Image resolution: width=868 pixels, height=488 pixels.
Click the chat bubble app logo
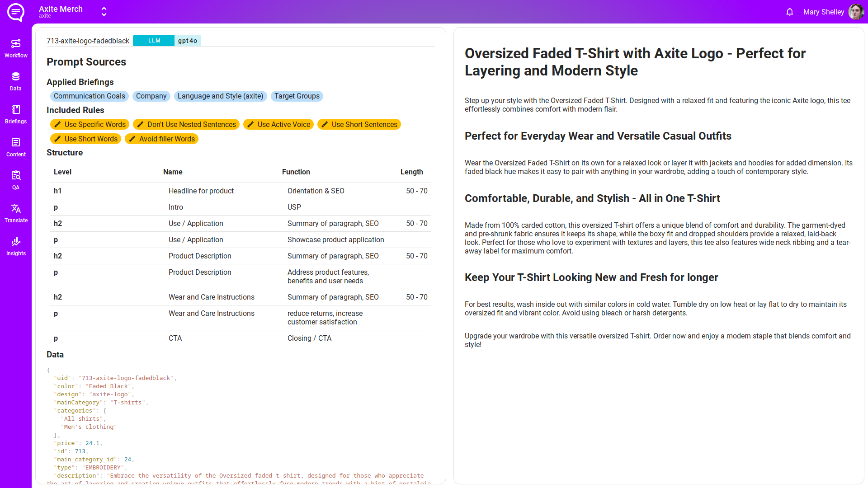point(16,12)
